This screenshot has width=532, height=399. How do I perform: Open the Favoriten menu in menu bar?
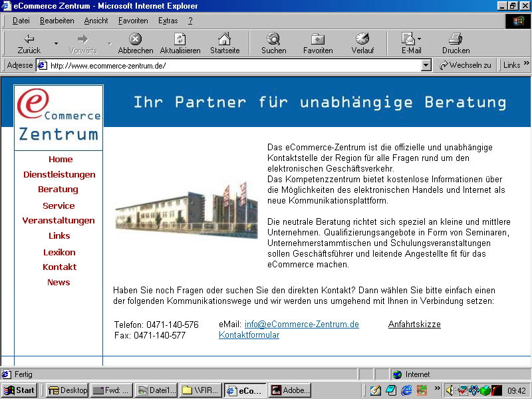(x=133, y=21)
